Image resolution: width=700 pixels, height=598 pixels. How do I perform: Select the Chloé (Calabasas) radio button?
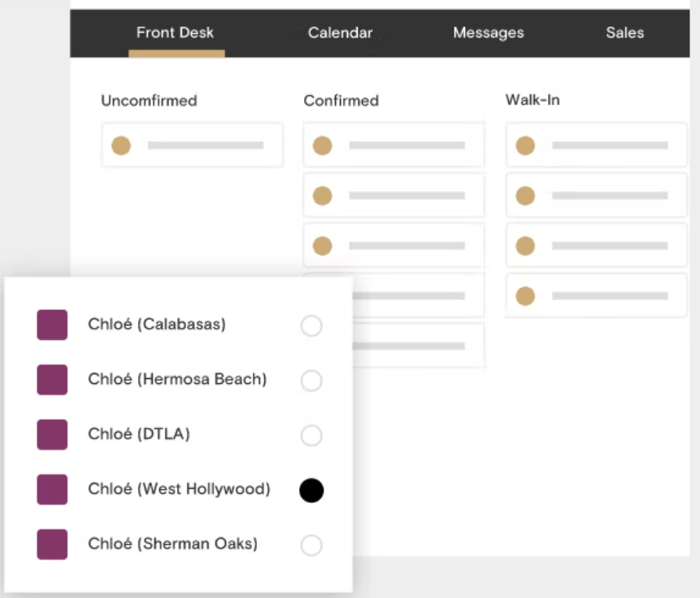click(311, 326)
